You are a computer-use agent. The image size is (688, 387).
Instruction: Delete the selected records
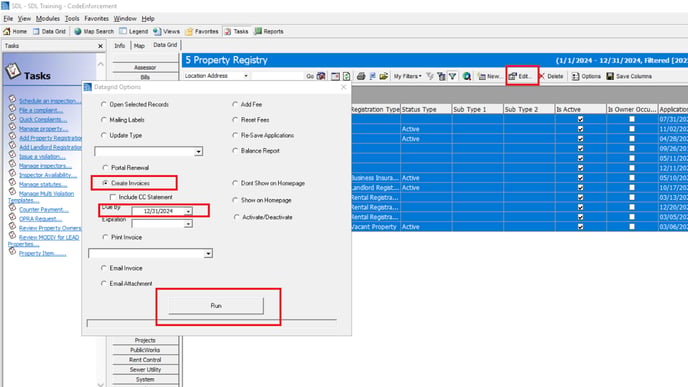coord(551,76)
